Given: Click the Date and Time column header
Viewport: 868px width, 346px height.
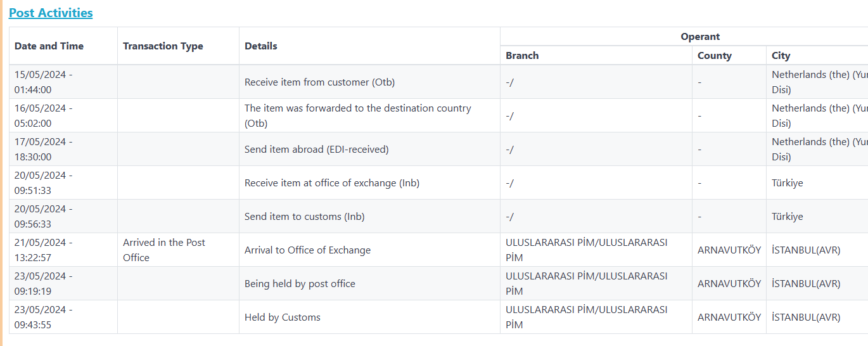Looking at the screenshot, I should point(49,46).
